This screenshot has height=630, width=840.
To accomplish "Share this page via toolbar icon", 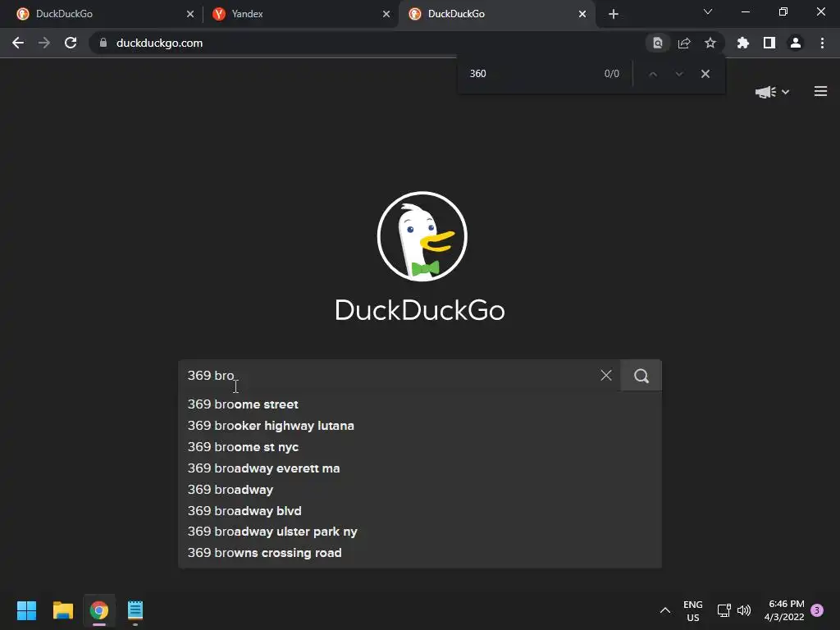I will [x=684, y=43].
